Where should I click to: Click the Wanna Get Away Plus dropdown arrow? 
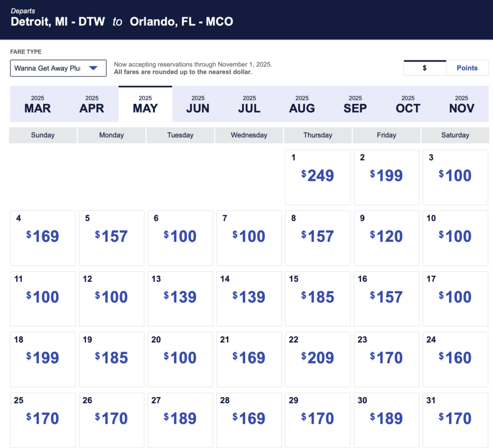click(93, 68)
